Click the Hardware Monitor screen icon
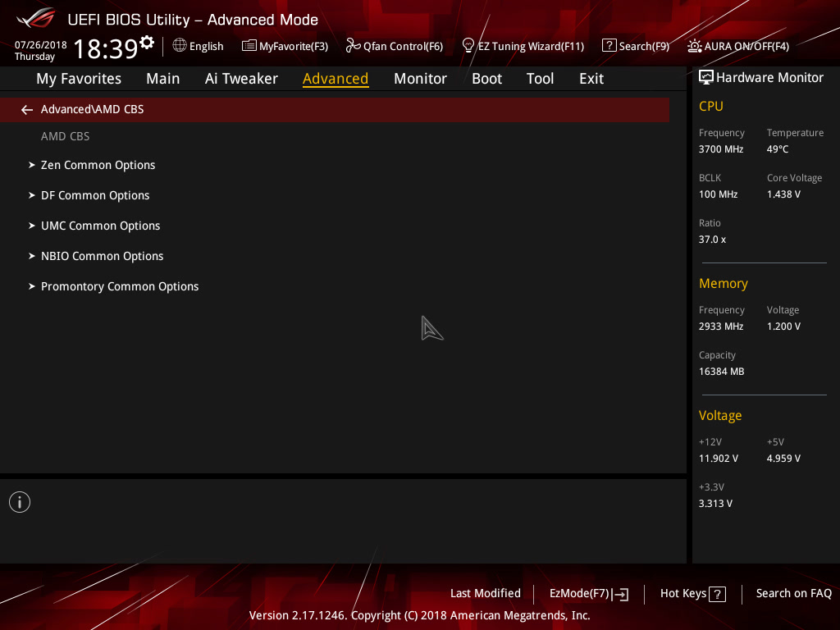 pos(706,77)
